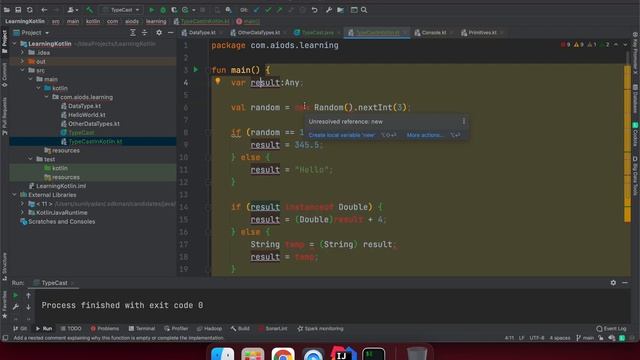640x360 pixels.
Task: Open the Problems tool window button
Action: point(104,329)
